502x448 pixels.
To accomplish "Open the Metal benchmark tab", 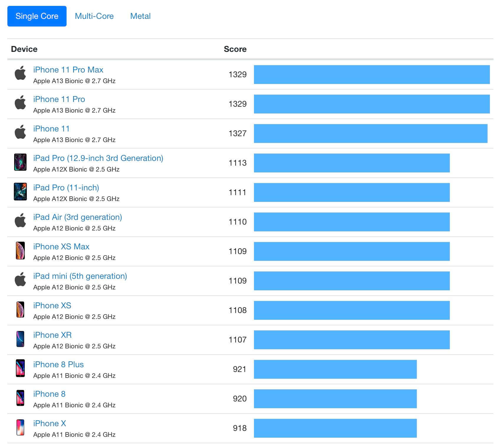I will point(140,16).
